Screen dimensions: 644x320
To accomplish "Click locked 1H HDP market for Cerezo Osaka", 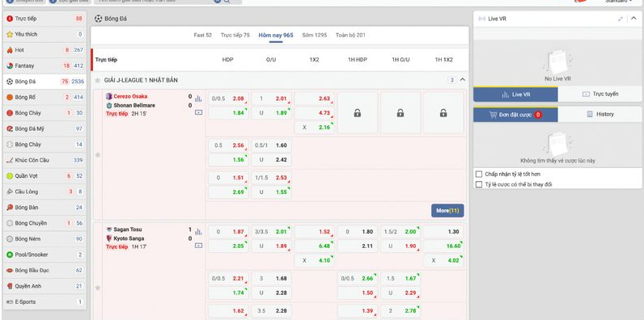I will click(358, 113).
